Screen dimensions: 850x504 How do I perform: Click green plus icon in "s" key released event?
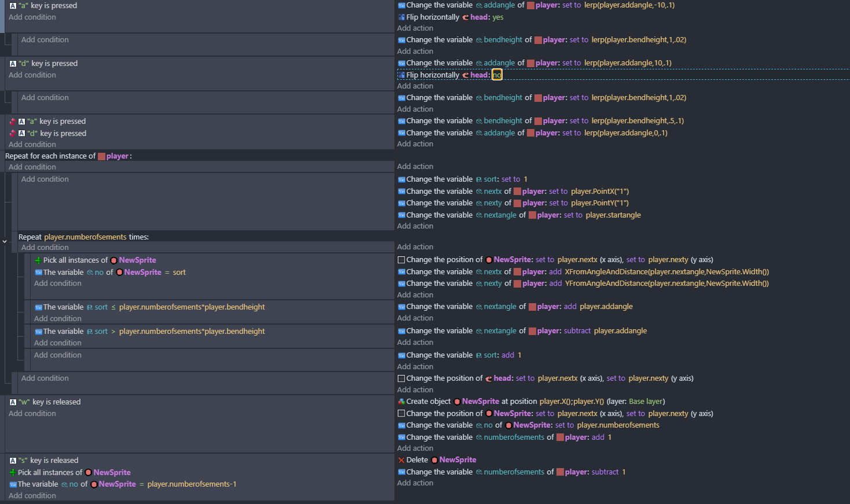click(13, 473)
